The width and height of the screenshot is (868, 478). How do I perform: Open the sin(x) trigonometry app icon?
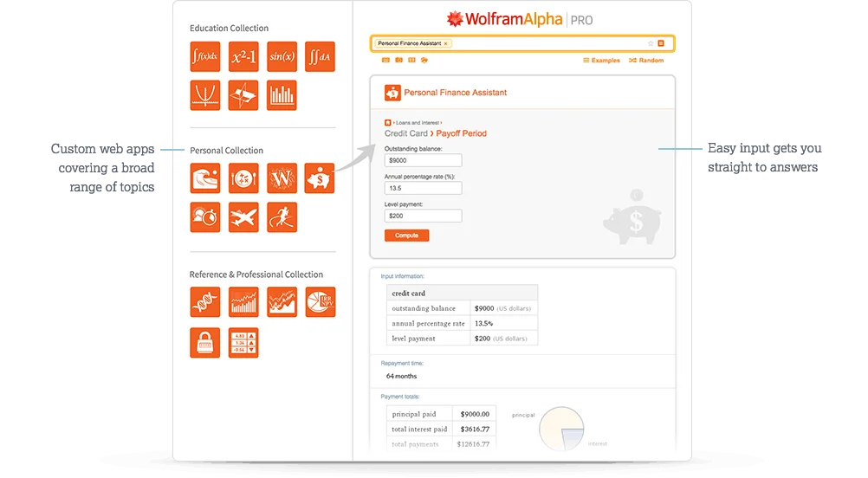pyautogui.click(x=282, y=56)
